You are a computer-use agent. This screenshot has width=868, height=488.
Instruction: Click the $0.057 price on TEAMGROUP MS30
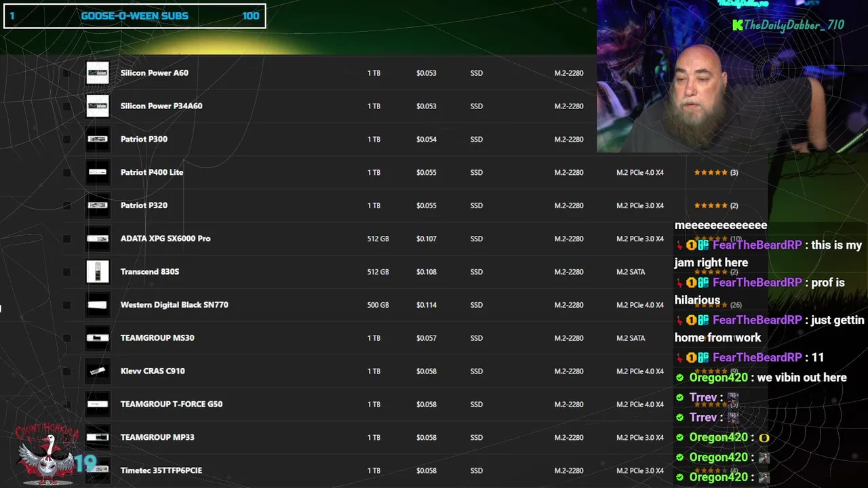point(427,338)
